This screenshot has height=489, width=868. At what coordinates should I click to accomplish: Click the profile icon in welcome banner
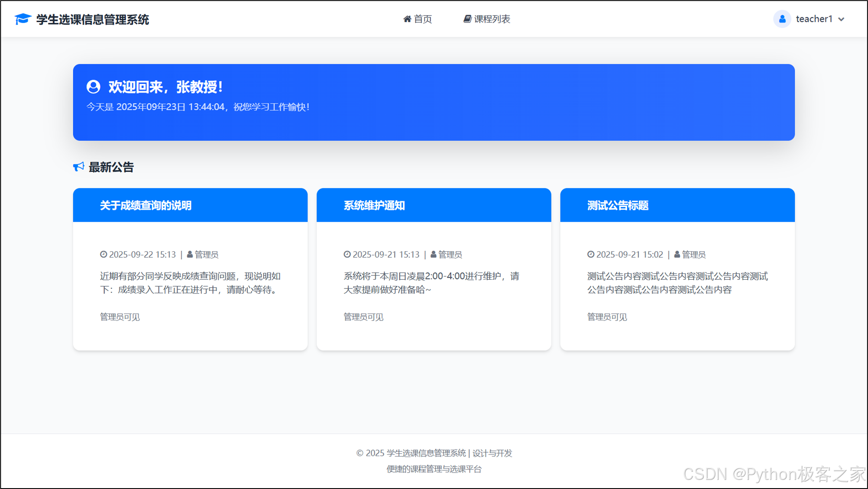(93, 87)
